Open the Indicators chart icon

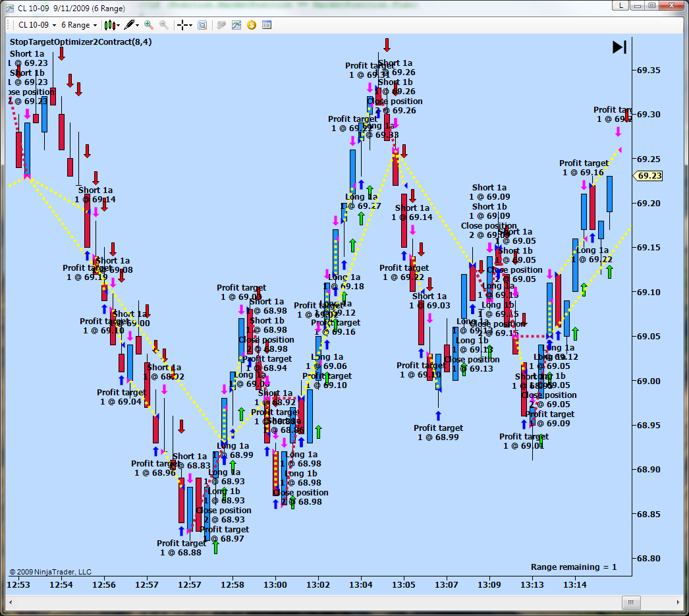tap(236, 25)
